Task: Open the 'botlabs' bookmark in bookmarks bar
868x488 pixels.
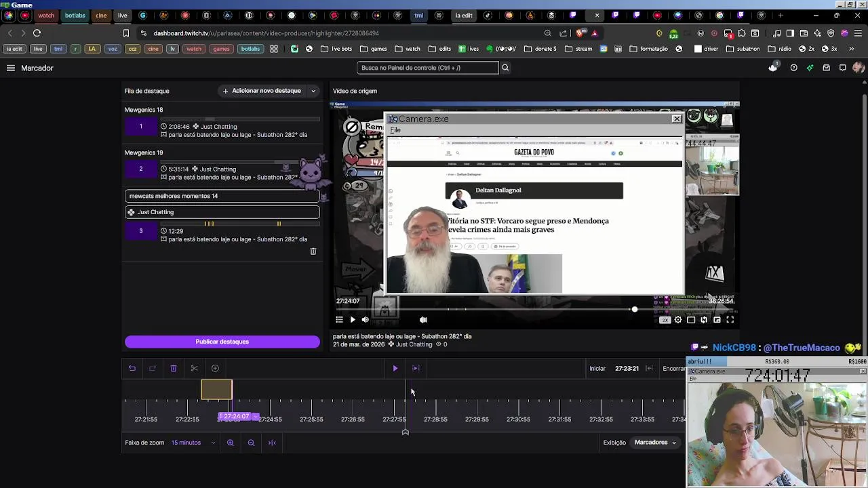Action: pos(250,49)
